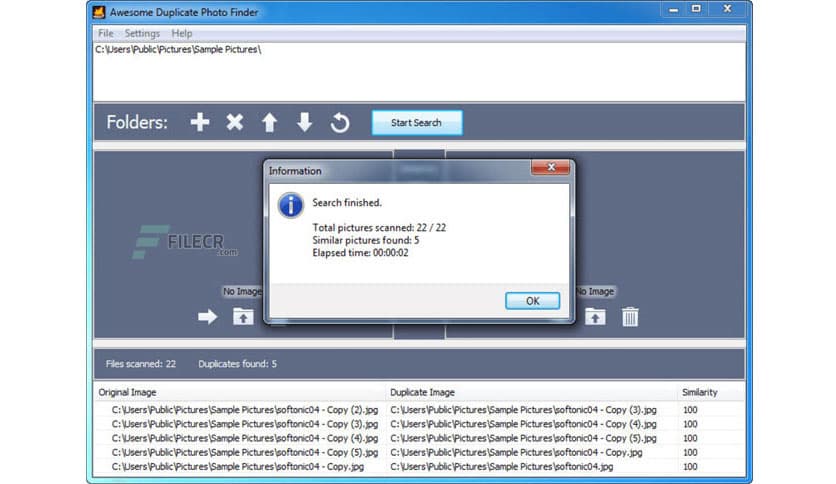The width and height of the screenshot is (836, 484).
Task: Click 'Files scanned: 22' status text
Action: pos(141,364)
